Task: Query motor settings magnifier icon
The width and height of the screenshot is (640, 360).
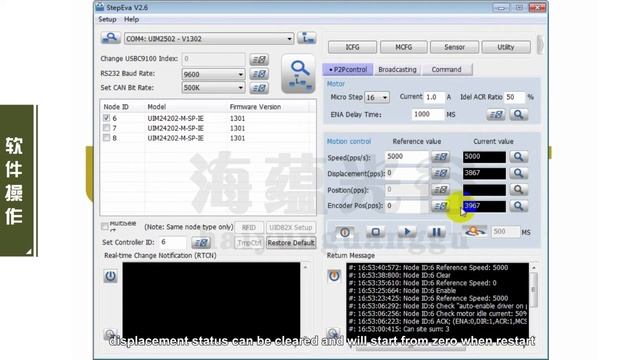Action: [x=518, y=115]
